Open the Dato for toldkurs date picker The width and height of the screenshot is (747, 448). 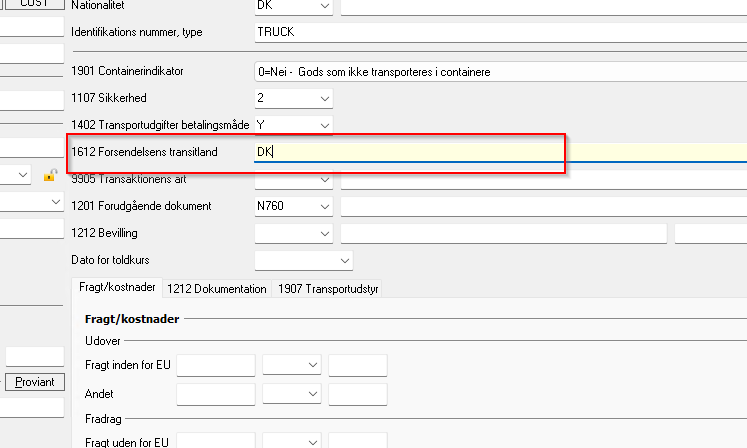pyautogui.click(x=345, y=260)
